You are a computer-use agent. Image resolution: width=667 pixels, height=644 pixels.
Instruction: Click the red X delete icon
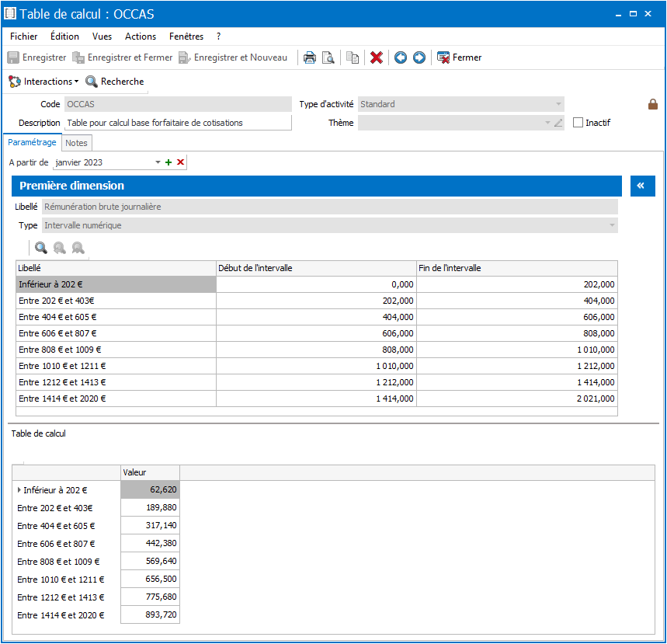(x=377, y=57)
